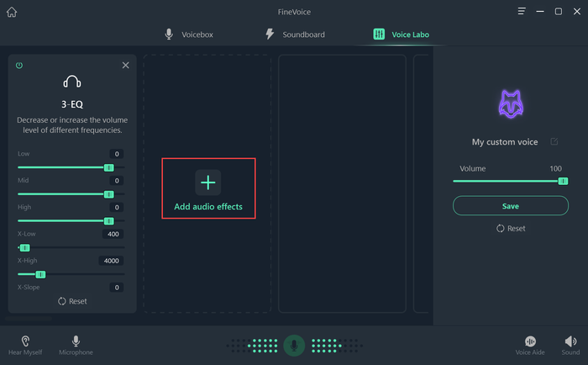Image resolution: width=588 pixels, height=365 pixels.
Task: Click the X-Slope value field
Action: click(117, 288)
